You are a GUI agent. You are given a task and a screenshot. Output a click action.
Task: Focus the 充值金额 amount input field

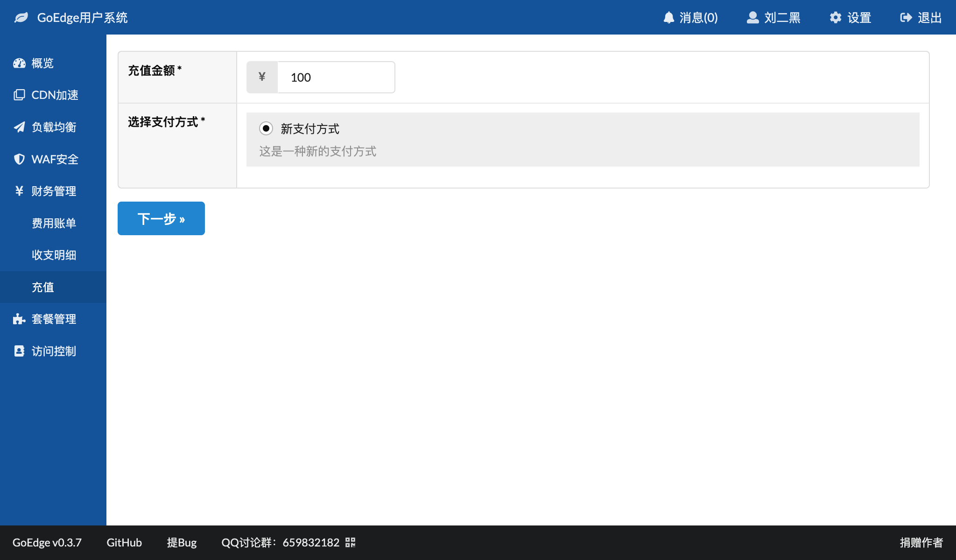(336, 77)
